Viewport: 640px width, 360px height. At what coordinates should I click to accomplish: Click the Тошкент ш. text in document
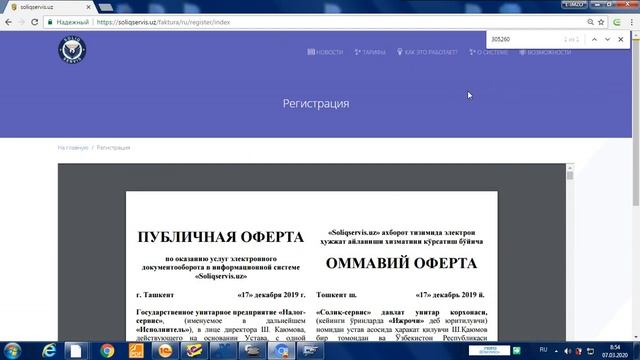(336, 295)
